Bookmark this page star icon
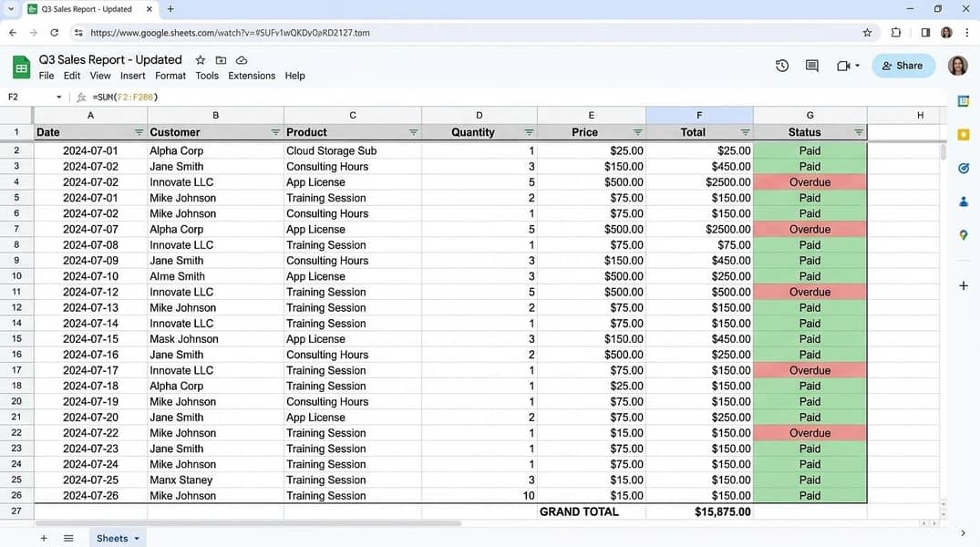 (x=867, y=33)
